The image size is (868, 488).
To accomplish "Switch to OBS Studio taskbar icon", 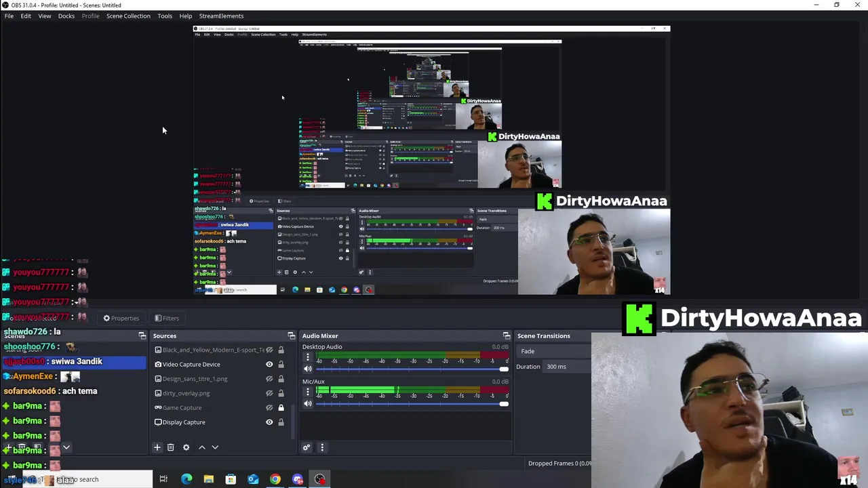I will 319,479.
